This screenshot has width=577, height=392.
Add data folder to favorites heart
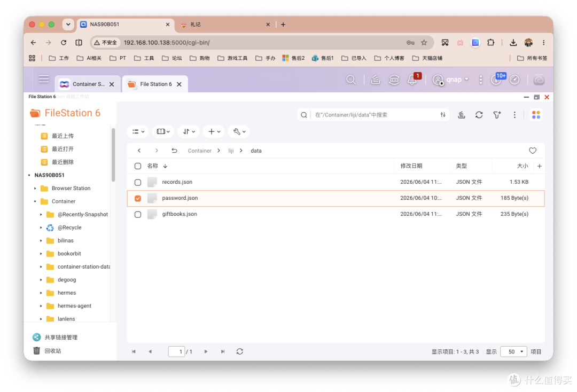pyautogui.click(x=533, y=151)
